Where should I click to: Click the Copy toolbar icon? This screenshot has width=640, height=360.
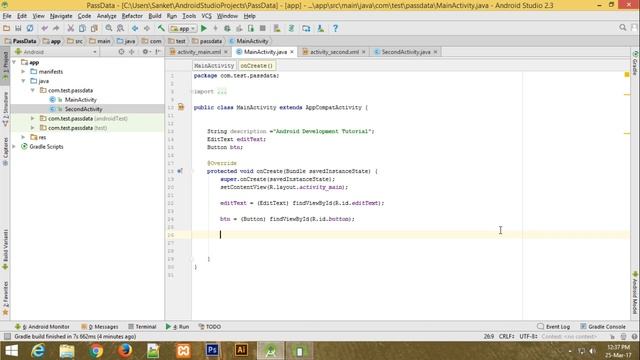pyautogui.click(x=82, y=28)
